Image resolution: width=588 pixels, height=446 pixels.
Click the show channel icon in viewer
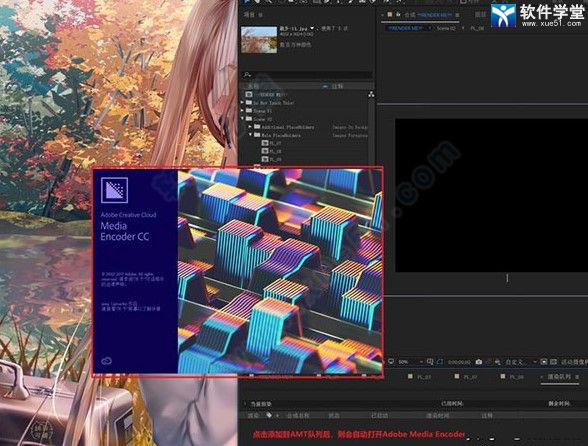498,362
